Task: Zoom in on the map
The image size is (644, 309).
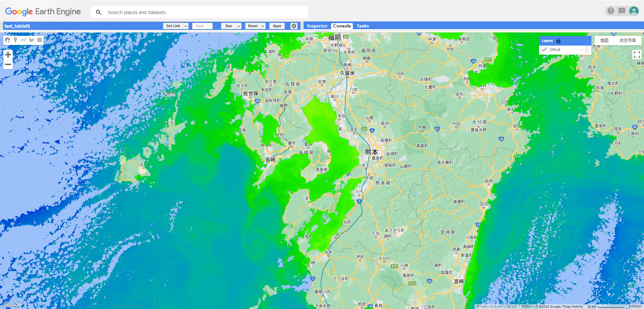Action: click(x=8, y=55)
